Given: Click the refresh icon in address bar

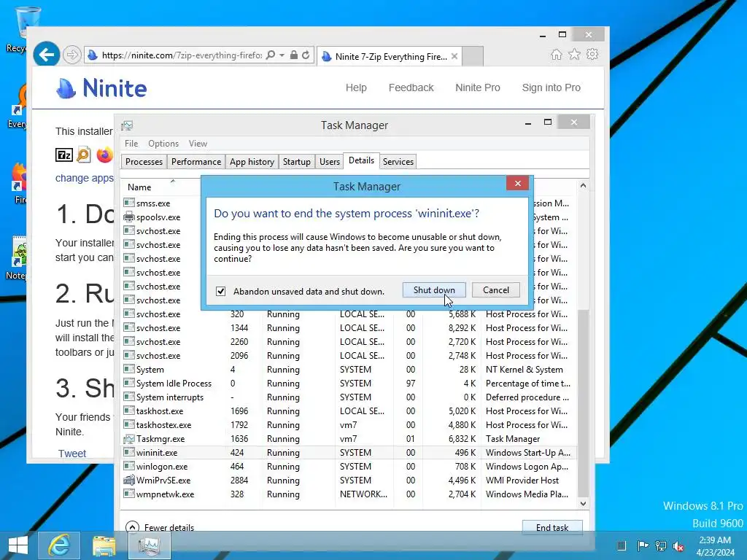Looking at the screenshot, I should [306, 55].
